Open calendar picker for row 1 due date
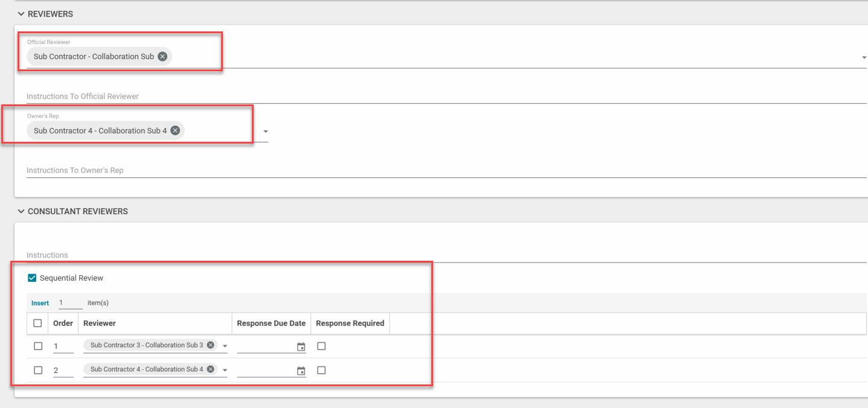Viewport: 868px width, 408px height. click(301, 346)
